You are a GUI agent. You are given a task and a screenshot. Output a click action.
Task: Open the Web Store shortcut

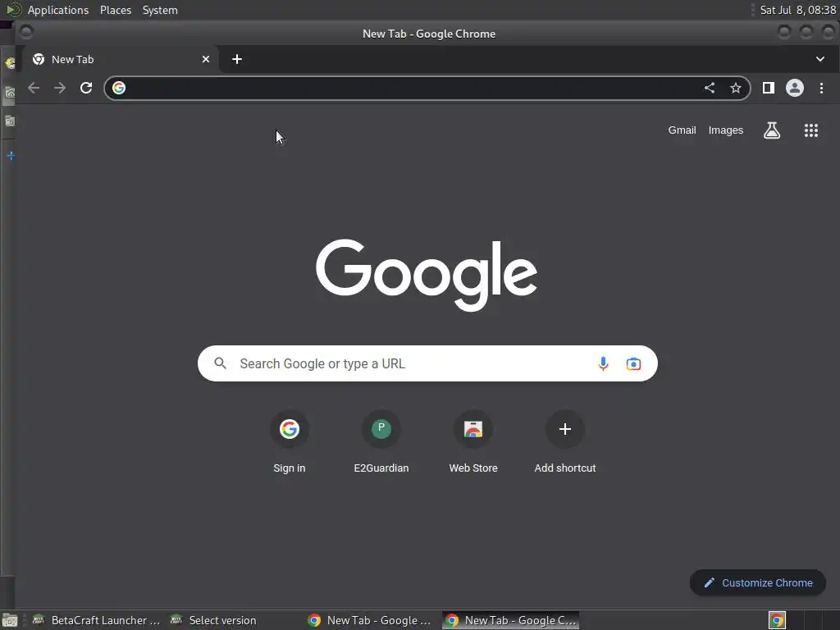point(473,443)
